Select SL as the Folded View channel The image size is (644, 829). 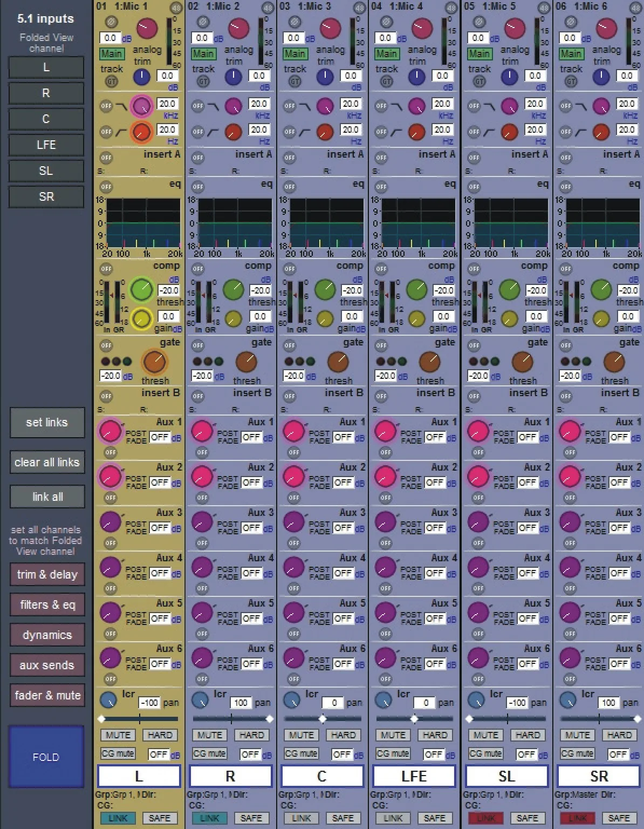tap(46, 171)
